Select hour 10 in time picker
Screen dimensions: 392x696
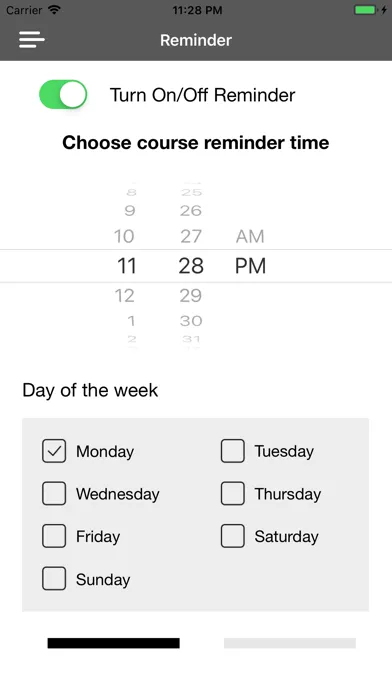tap(124, 237)
